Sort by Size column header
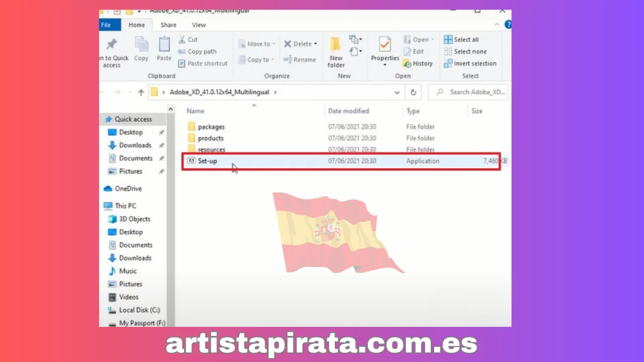The image size is (644, 362). 476,111
